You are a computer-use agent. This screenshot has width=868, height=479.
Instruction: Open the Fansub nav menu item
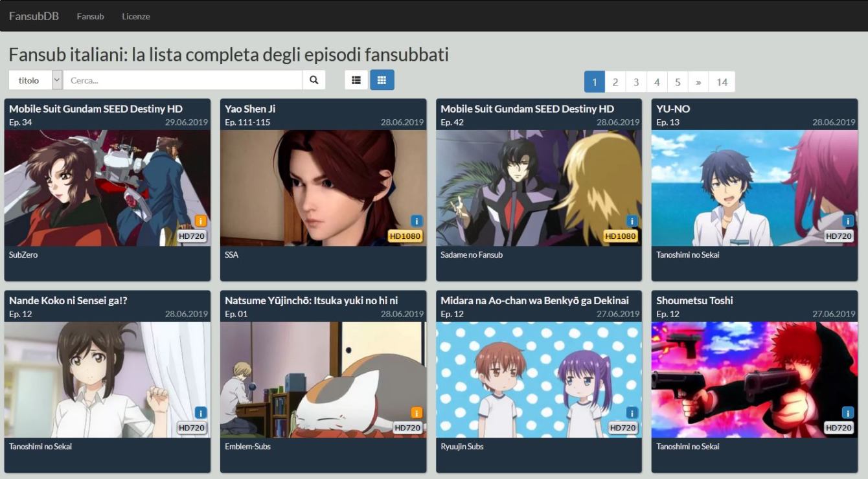(x=90, y=16)
